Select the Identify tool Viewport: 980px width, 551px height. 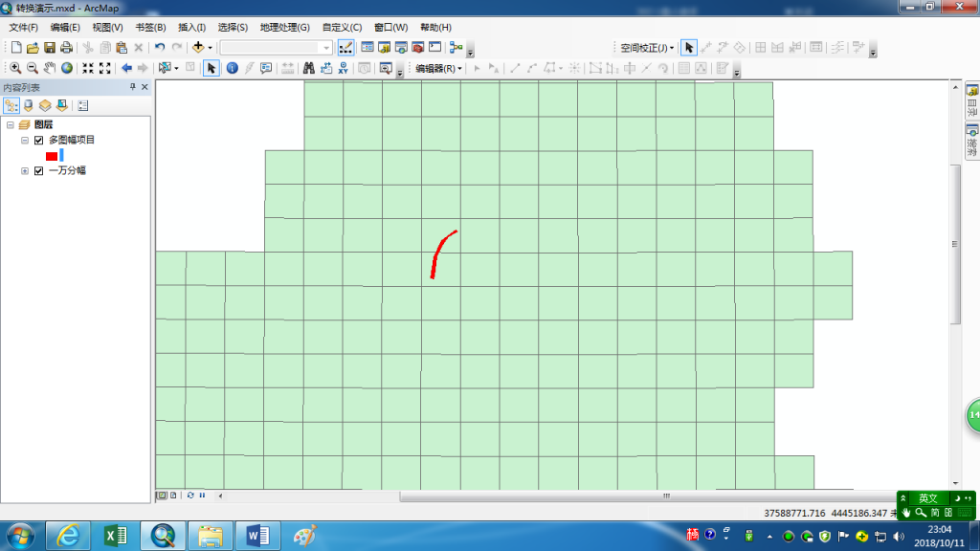click(231, 68)
